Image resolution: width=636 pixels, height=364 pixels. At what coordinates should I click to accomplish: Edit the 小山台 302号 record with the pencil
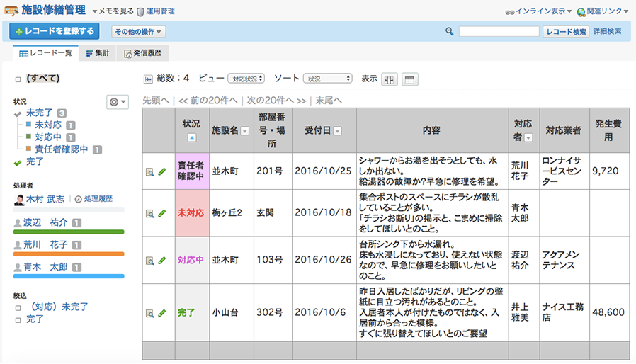tap(162, 313)
